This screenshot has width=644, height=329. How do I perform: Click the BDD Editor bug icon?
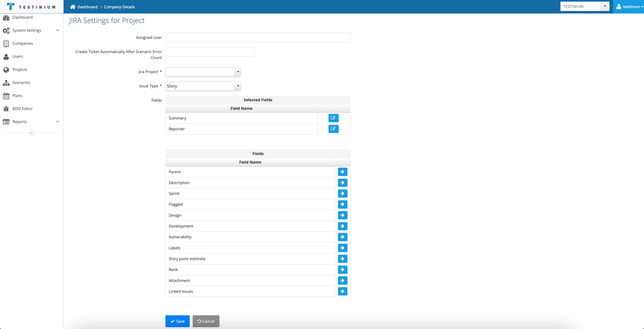point(6,109)
